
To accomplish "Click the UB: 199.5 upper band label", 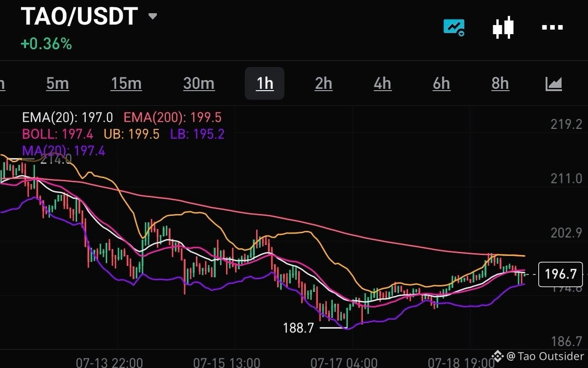I will [131, 134].
